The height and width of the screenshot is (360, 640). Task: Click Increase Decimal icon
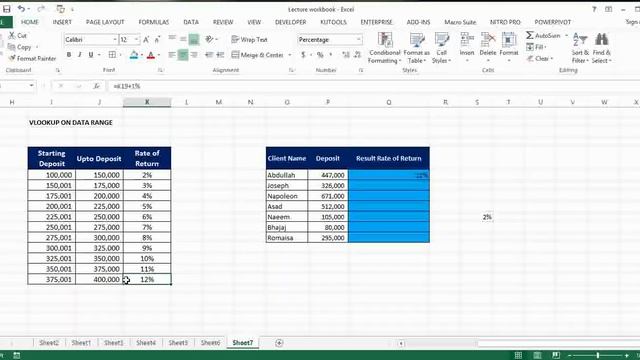[x=346, y=55]
